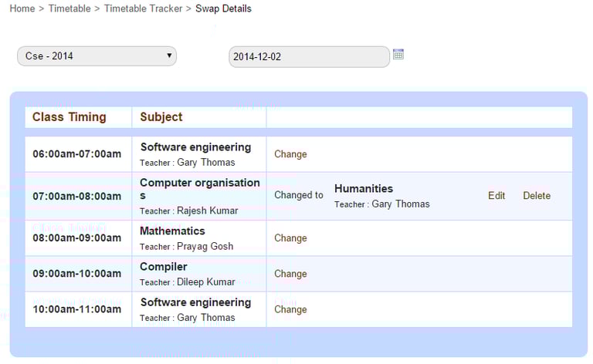Screen dimensions: 593x364
Task: Select the 09:00am-10:00am time slot
Action: tap(76, 274)
